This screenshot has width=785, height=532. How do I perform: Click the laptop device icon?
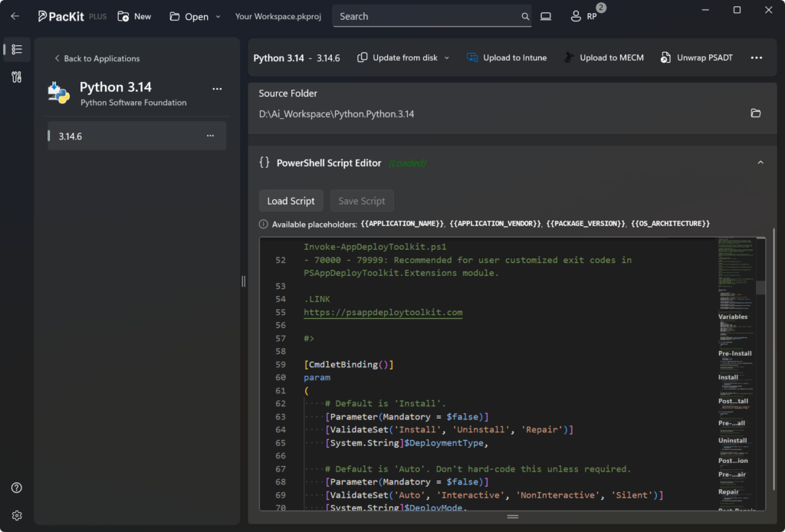pyautogui.click(x=546, y=17)
